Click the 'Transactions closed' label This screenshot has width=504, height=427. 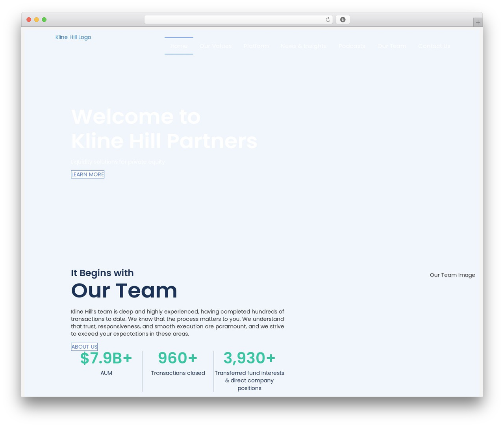point(178,373)
